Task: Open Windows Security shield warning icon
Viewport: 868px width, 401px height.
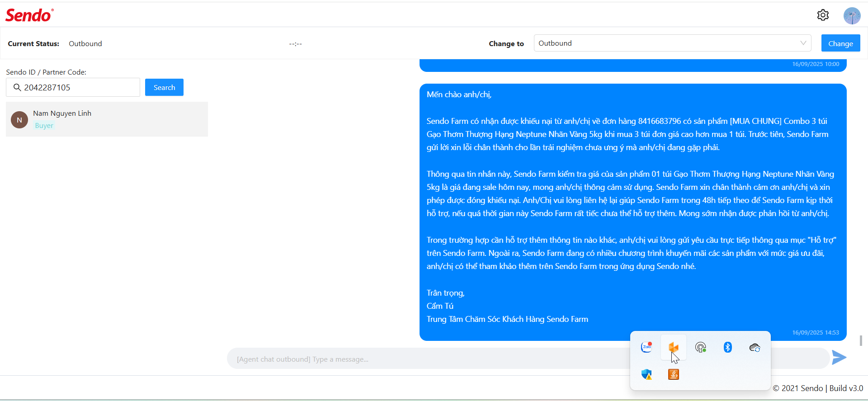Action: coord(646,374)
